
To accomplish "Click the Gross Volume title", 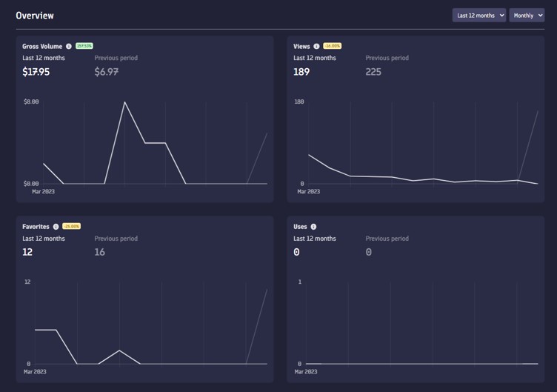I will (42, 46).
